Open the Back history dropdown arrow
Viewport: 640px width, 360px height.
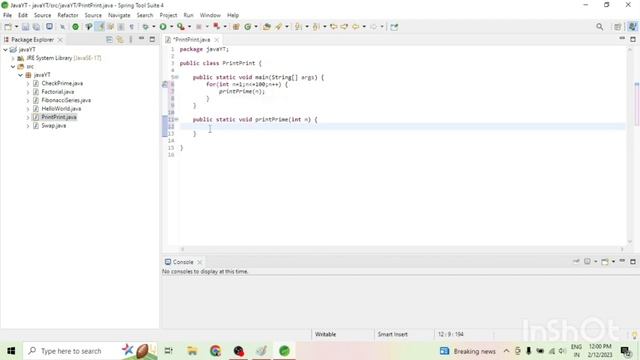[x=364, y=27]
